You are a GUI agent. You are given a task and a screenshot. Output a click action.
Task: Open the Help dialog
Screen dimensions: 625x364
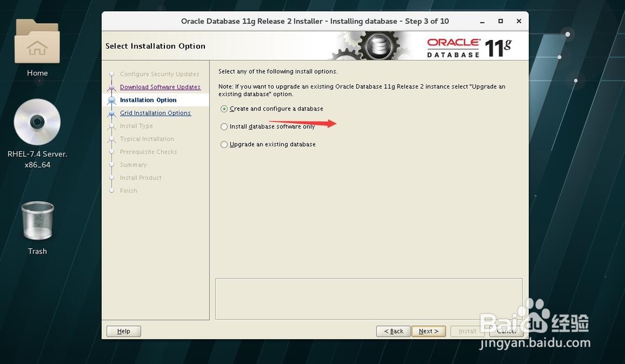(x=123, y=331)
